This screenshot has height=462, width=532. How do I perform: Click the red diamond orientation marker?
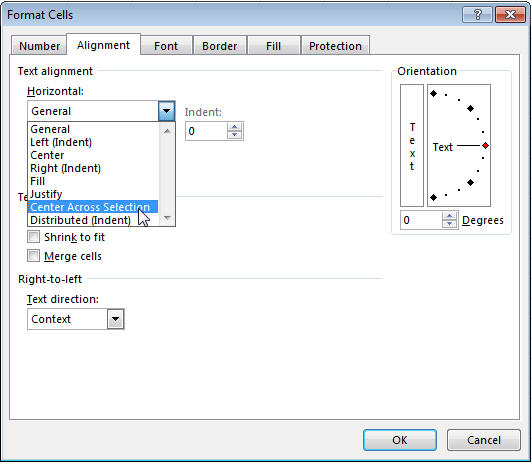[486, 146]
